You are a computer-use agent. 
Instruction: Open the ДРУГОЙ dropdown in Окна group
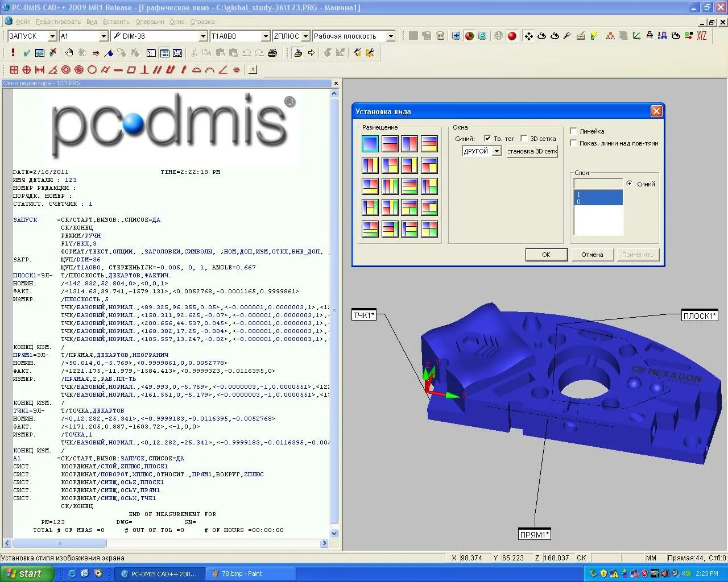[496, 151]
